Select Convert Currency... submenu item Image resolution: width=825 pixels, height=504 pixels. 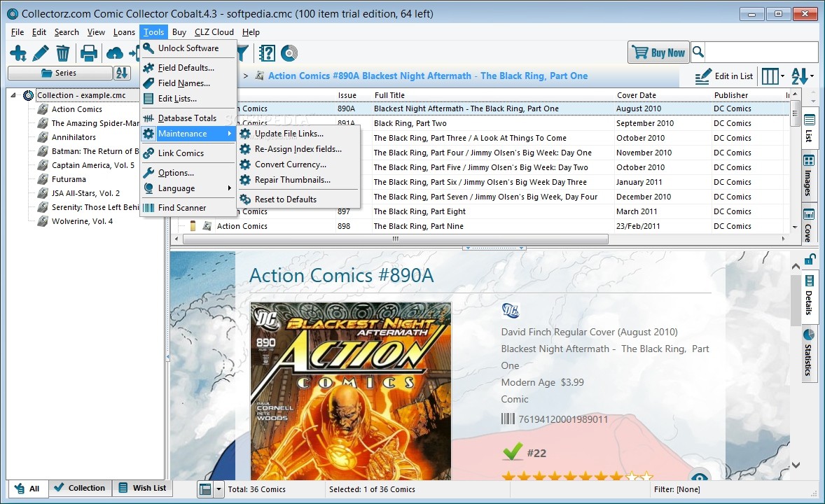point(298,164)
